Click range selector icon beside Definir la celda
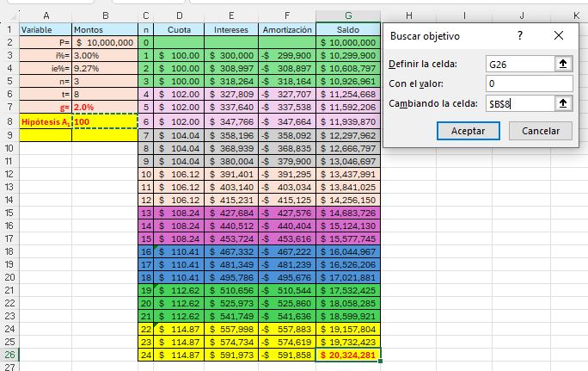Screen dimensions: 588x371 [564, 65]
